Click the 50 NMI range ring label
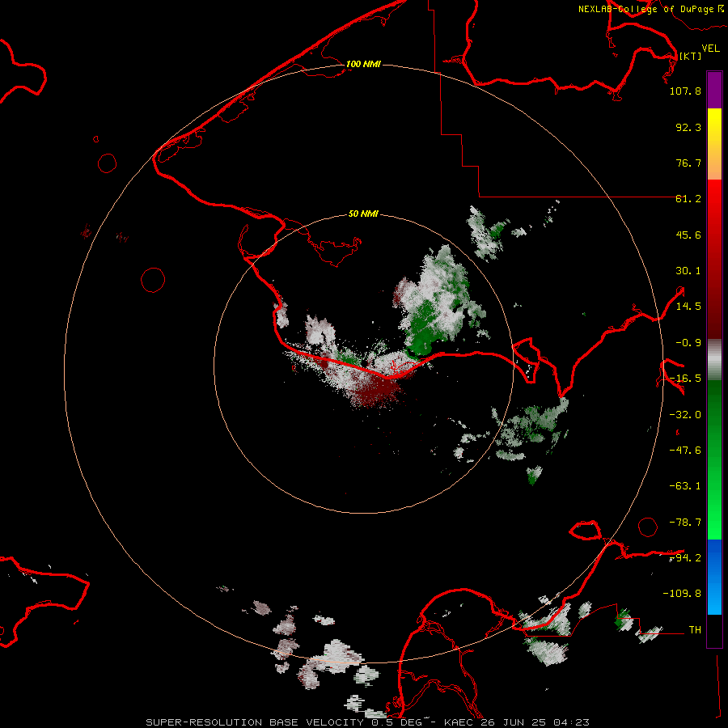Screen dimensions: 728x728 363,214
